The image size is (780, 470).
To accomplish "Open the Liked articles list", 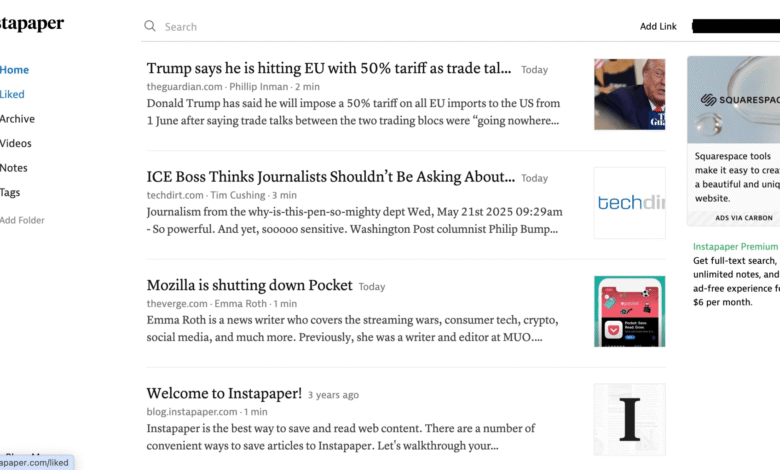I will tap(12, 94).
